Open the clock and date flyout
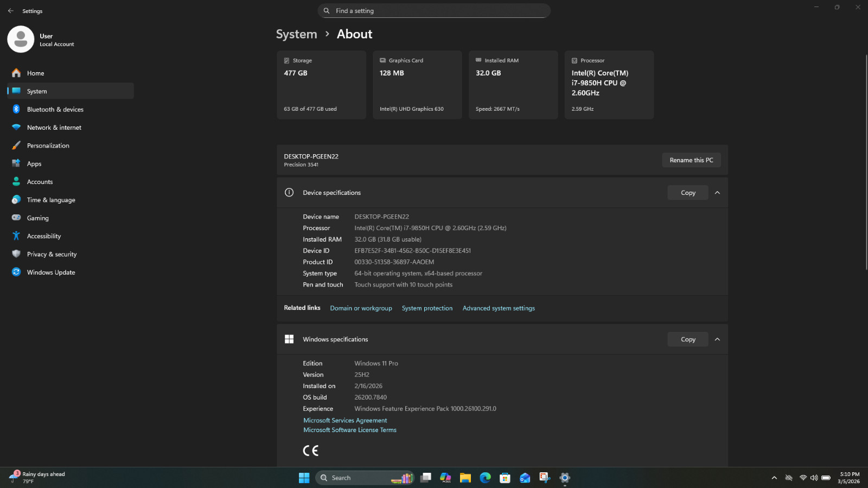The image size is (868, 488). click(849, 478)
